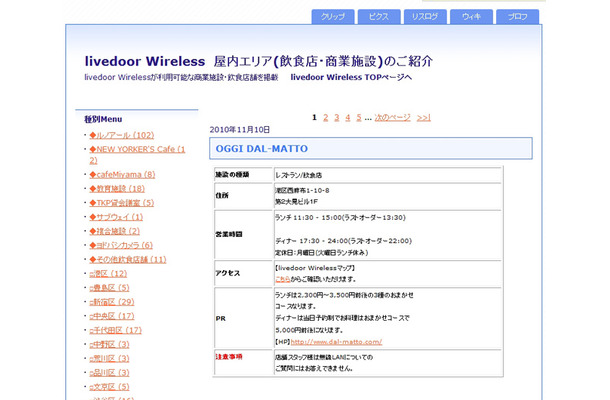Open the www.dal-matto.com homepage link
610x400 pixels.
click(x=337, y=342)
